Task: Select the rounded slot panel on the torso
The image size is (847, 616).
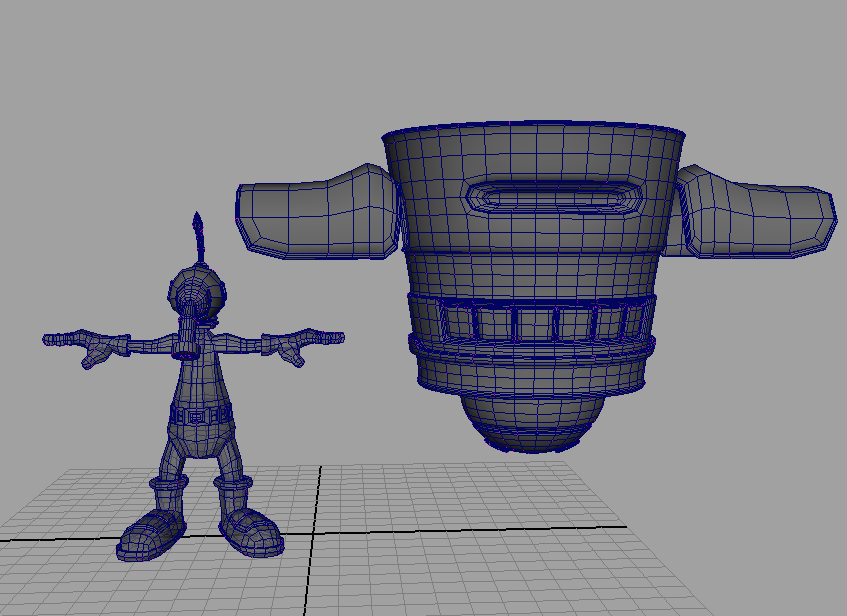Action: tap(554, 197)
